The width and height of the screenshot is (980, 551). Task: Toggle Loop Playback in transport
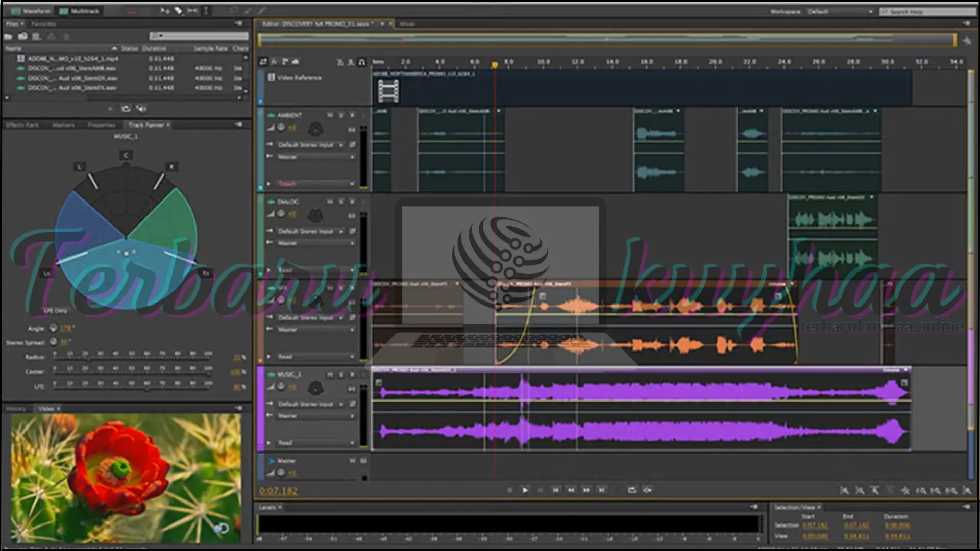[x=632, y=490]
